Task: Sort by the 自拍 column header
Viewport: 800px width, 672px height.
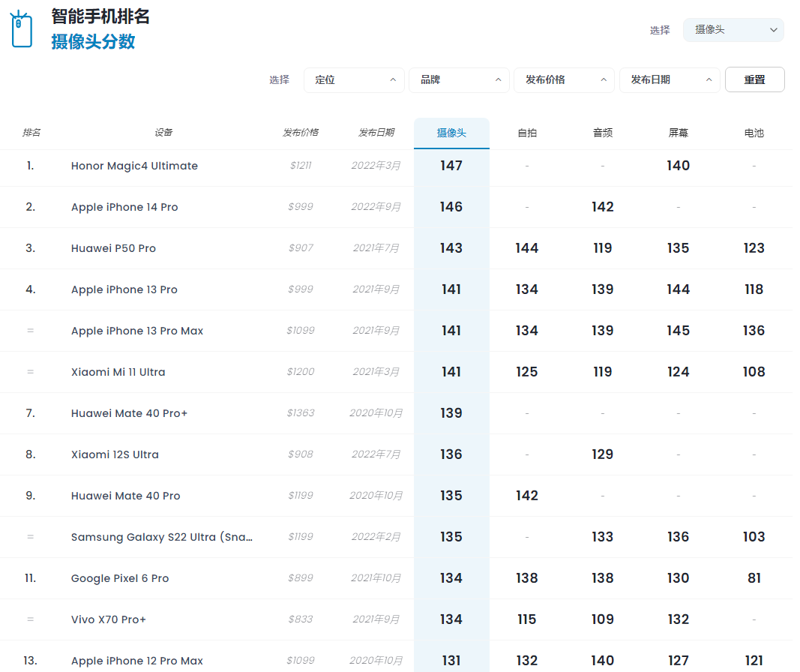Action: [x=526, y=132]
